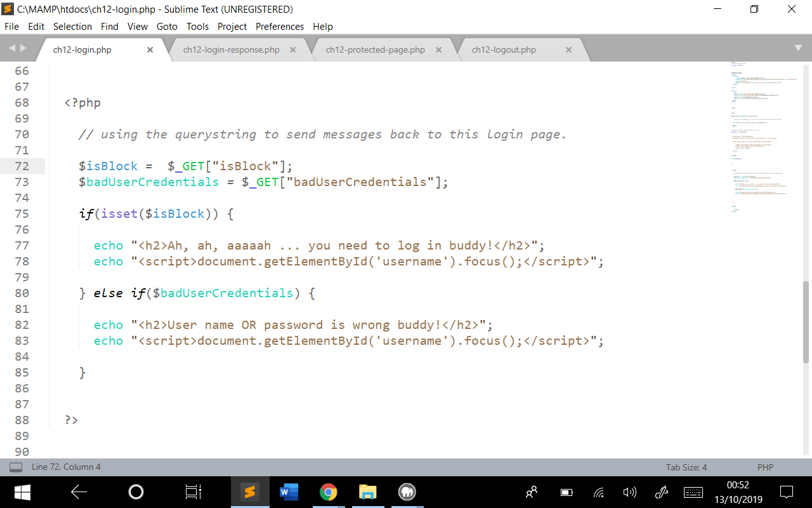Open the Edit menu
The height and width of the screenshot is (508, 812).
point(36,26)
